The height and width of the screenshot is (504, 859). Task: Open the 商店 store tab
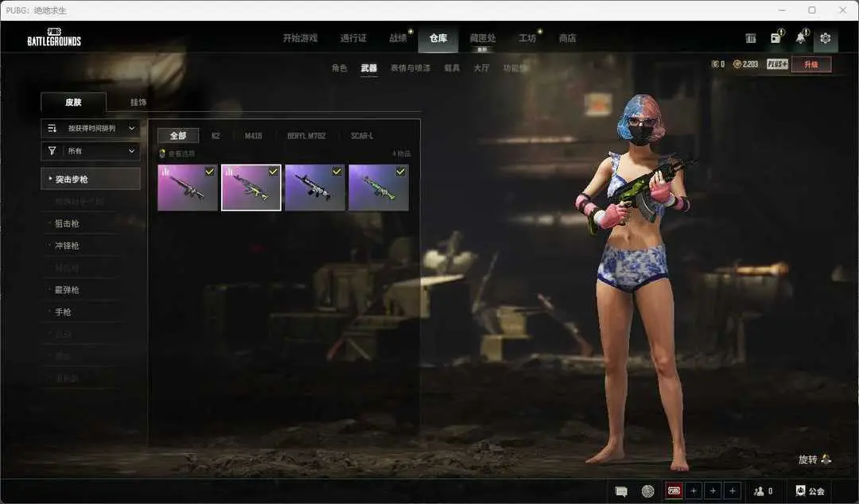(567, 38)
